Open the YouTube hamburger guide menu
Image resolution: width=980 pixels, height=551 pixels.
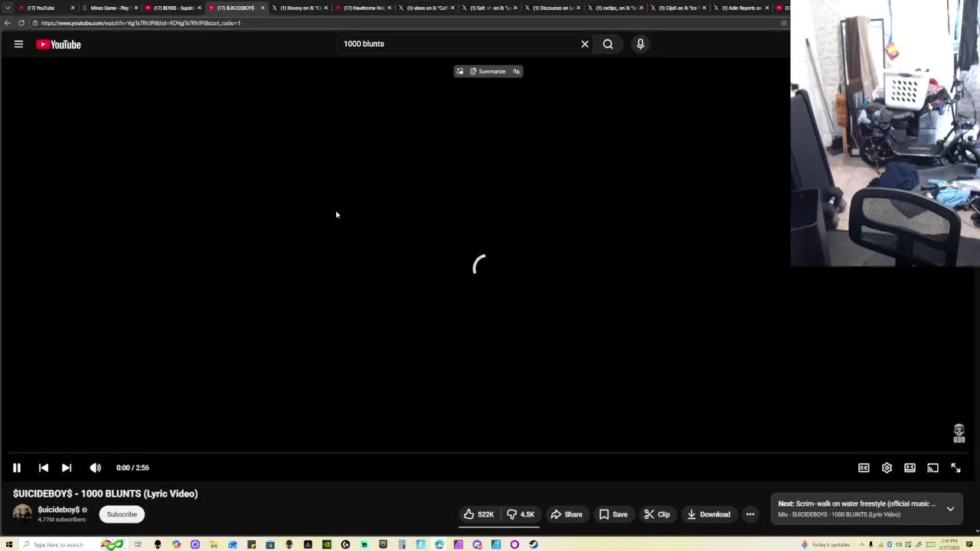18,44
